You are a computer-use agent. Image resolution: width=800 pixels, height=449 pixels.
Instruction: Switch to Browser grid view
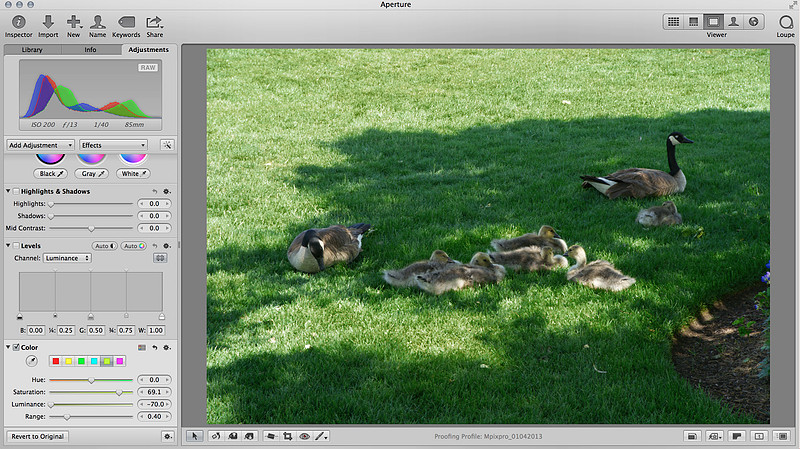pos(673,20)
